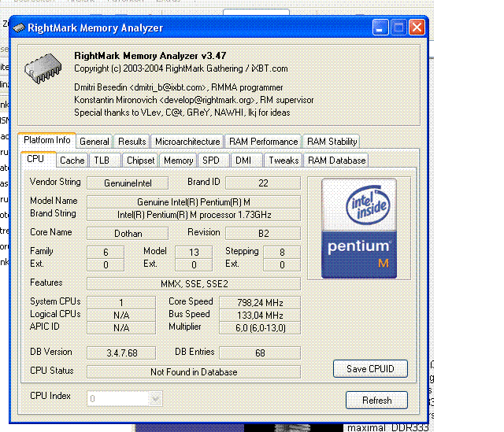Viewport: 504px width, 432px height.
Task: Click the Multiplier value 6,0 (6,0-13,0)
Action: click(x=260, y=328)
